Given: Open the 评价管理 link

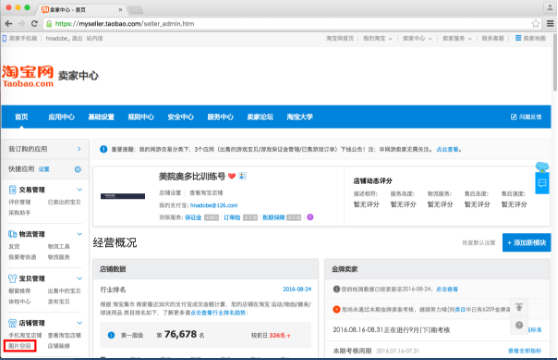Looking at the screenshot, I should 20,202.
